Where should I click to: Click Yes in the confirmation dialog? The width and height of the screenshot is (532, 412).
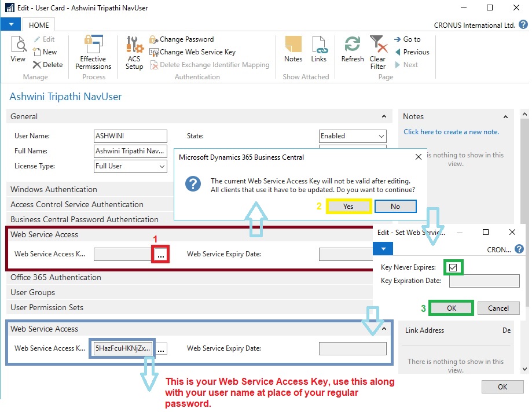pos(348,207)
